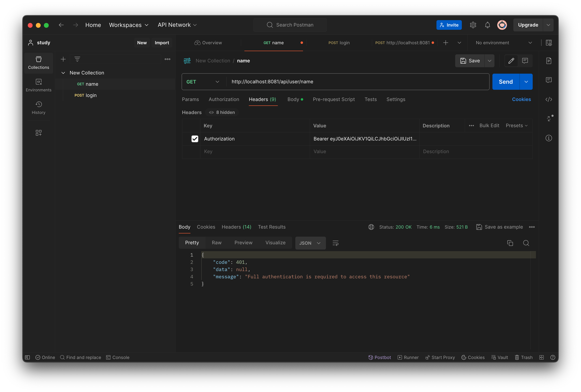581x392 pixels.
Task: Open the comments icon in right sidebar
Action: point(549,80)
